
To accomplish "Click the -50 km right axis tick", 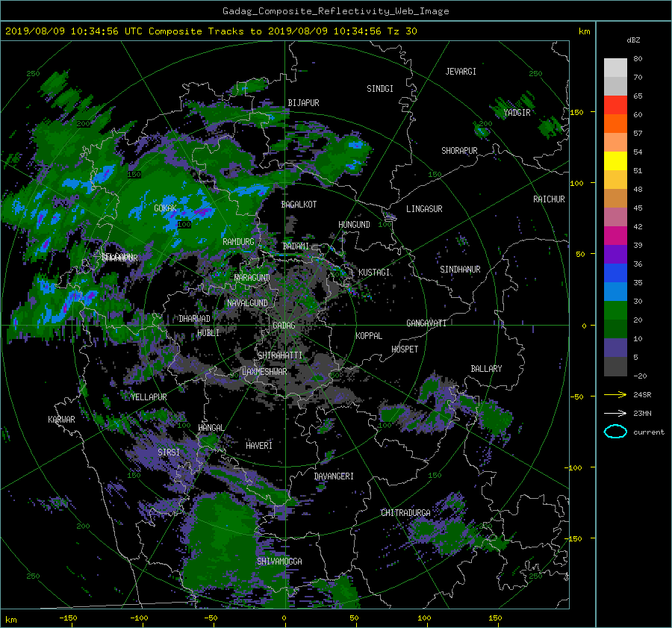I will pyautogui.click(x=577, y=397).
